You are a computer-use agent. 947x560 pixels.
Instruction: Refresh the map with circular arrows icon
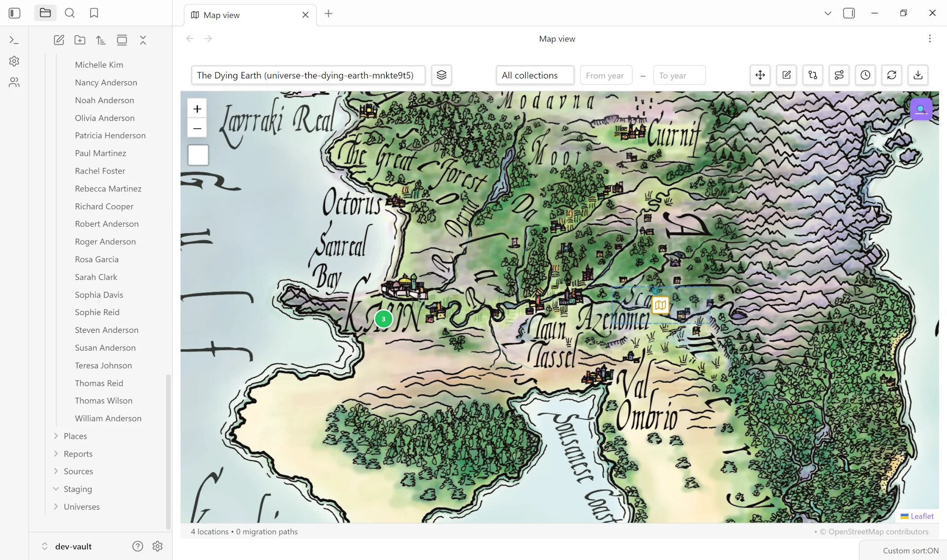point(892,75)
